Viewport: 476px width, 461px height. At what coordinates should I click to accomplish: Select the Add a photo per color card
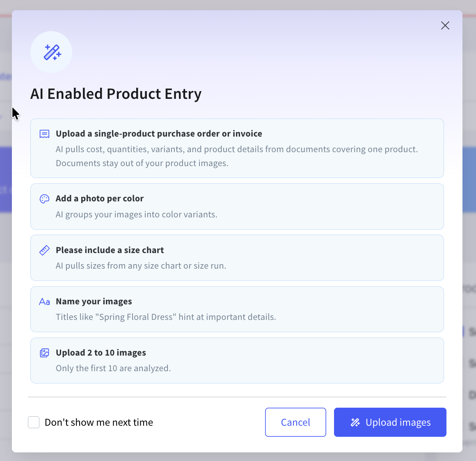[237, 206]
